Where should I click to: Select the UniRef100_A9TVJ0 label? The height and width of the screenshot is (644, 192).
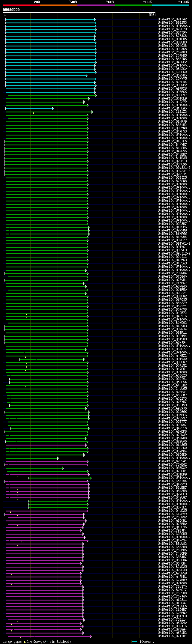(x=172, y=359)
